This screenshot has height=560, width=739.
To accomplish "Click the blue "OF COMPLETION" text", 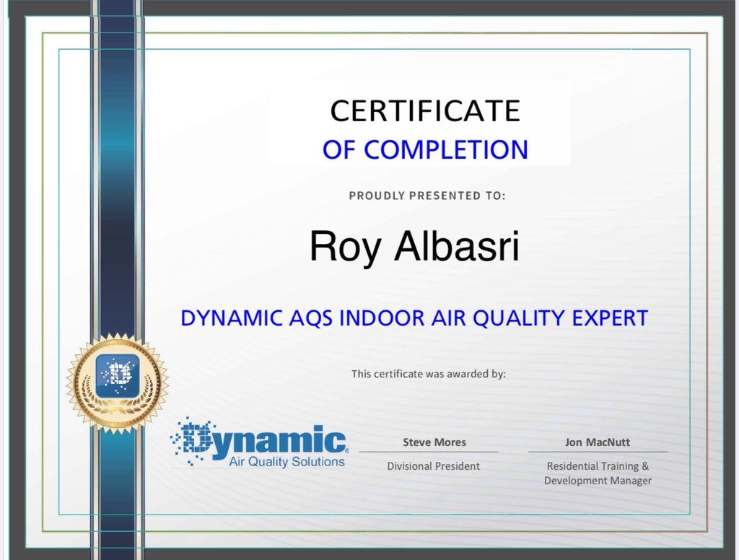I will point(425,150).
